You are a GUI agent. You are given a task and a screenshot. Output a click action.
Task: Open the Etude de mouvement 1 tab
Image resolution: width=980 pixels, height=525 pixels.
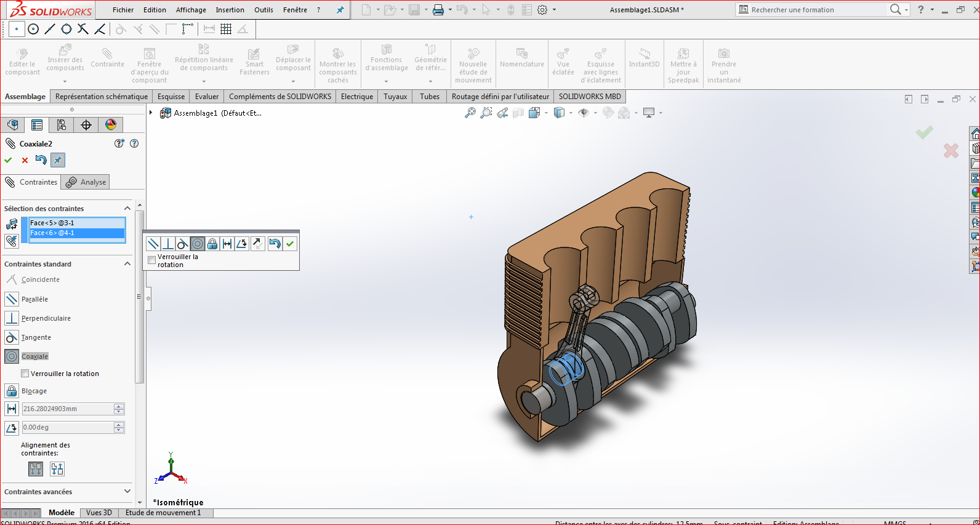pyautogui.click(x=163, y=513)
